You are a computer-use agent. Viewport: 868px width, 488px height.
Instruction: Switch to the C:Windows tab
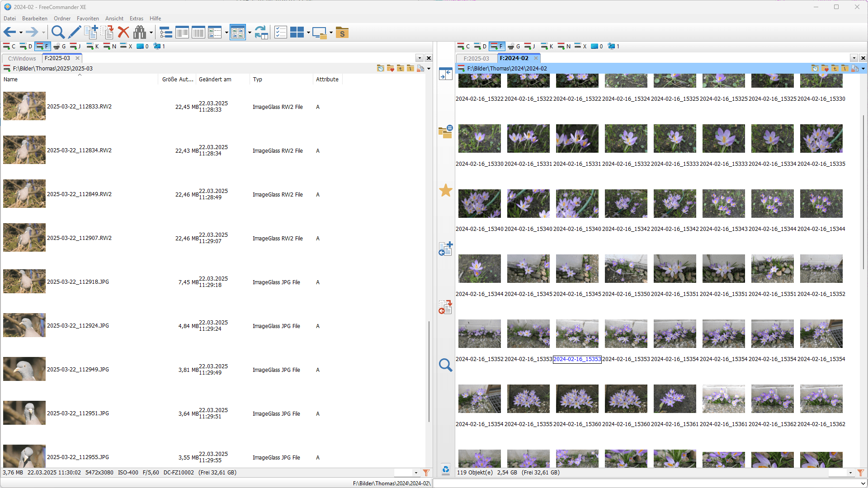[x=22, y=58]
